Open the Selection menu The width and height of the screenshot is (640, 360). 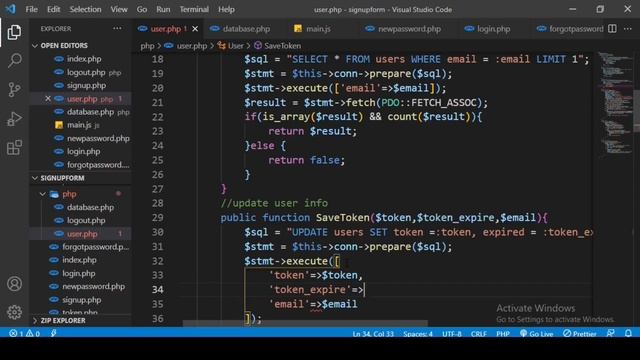[85, 9]
